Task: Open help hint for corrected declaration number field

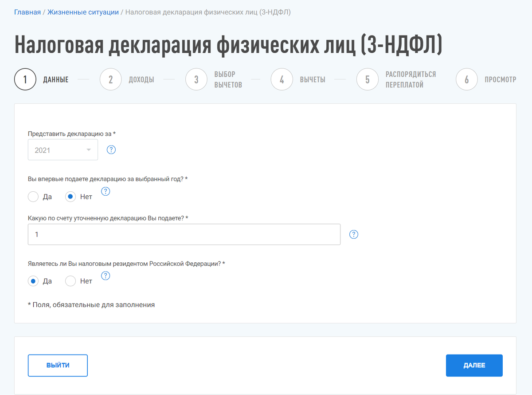Action: 353,234
